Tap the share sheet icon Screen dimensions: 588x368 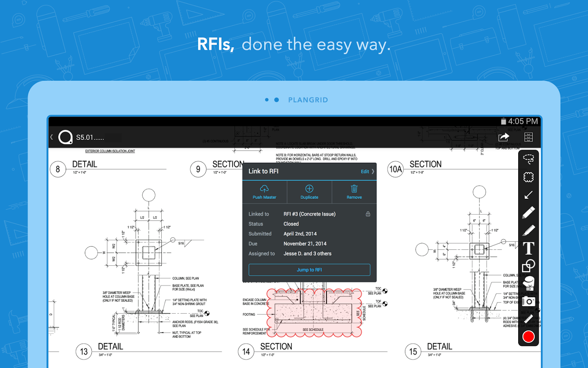(x=504, y=137)
